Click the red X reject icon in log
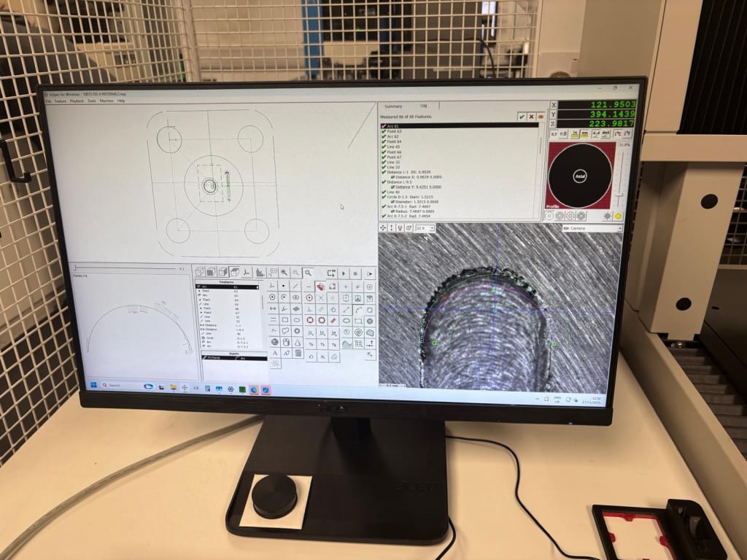This screenshot has height=560, width=747. pos(531,117)
